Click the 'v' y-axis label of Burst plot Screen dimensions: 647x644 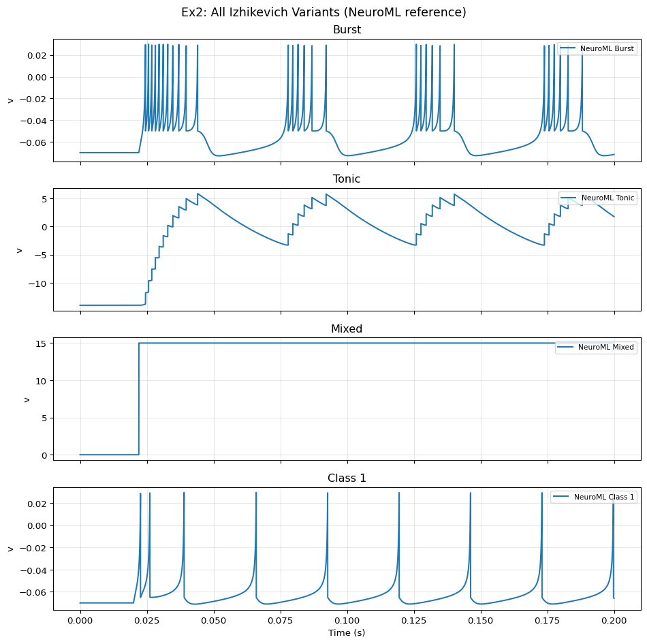10,100
